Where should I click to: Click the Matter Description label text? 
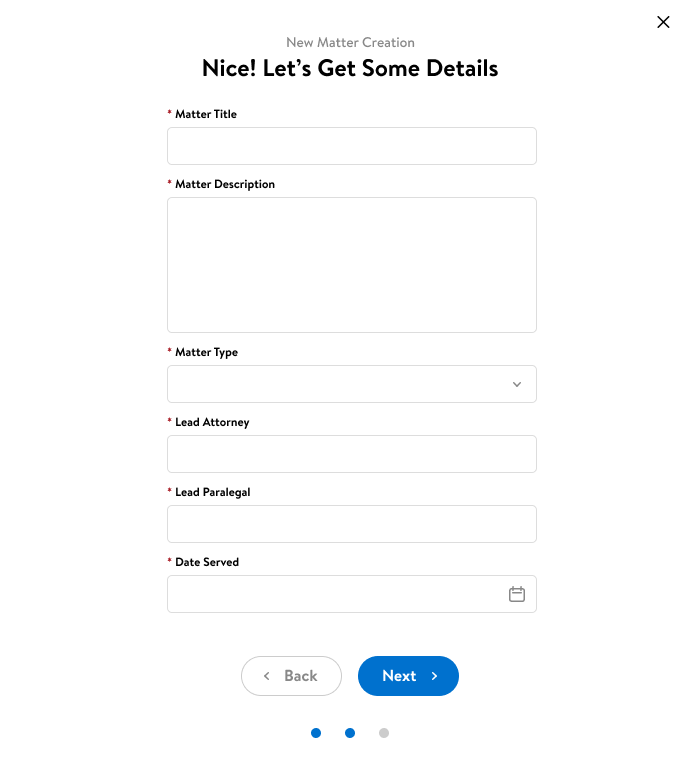pos(225,184)
